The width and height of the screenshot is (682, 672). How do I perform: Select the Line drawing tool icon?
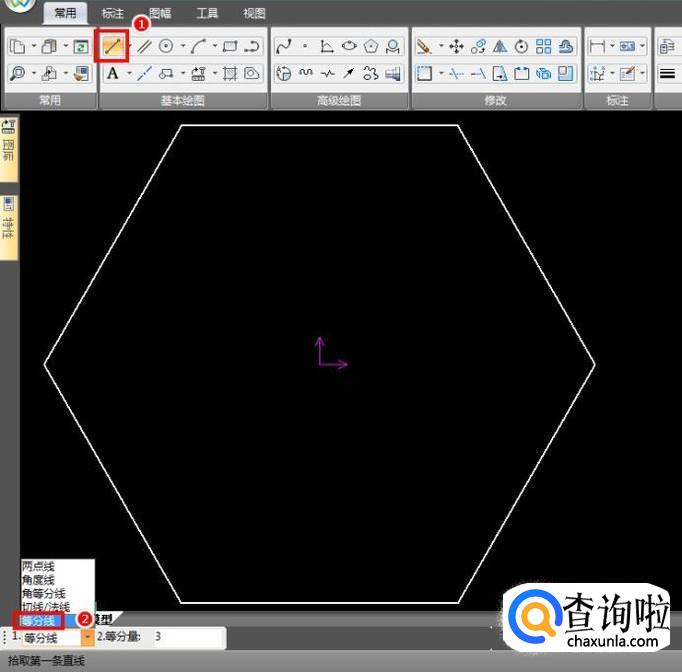(111, 46)
